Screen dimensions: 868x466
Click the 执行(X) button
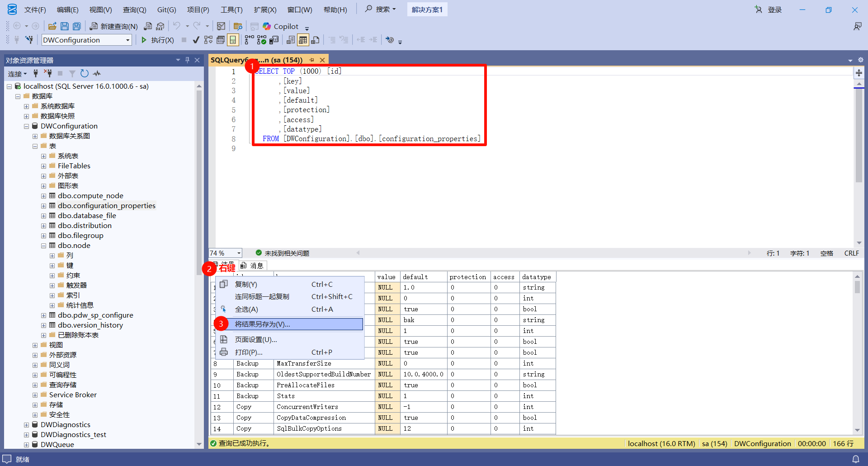click(x=157, y=40)
